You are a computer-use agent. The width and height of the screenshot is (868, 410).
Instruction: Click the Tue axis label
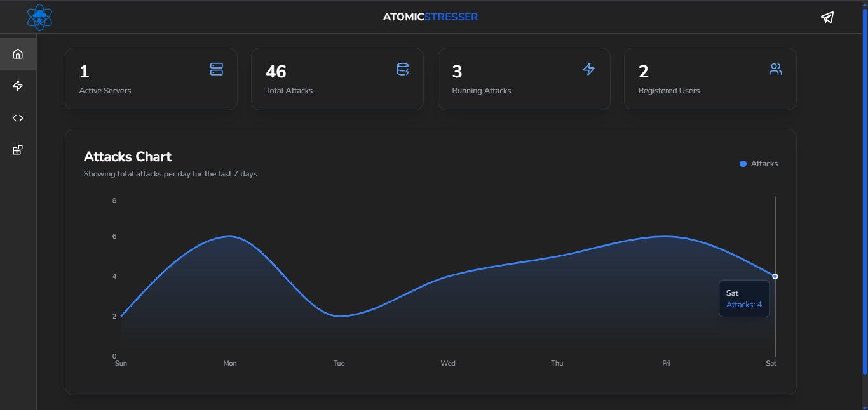point(339,364)
